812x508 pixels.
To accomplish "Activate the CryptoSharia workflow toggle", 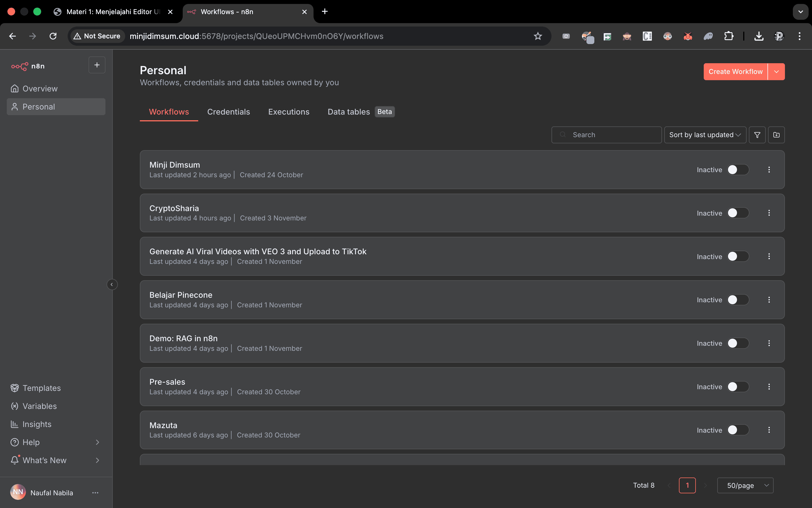I will tap(738, 213).
